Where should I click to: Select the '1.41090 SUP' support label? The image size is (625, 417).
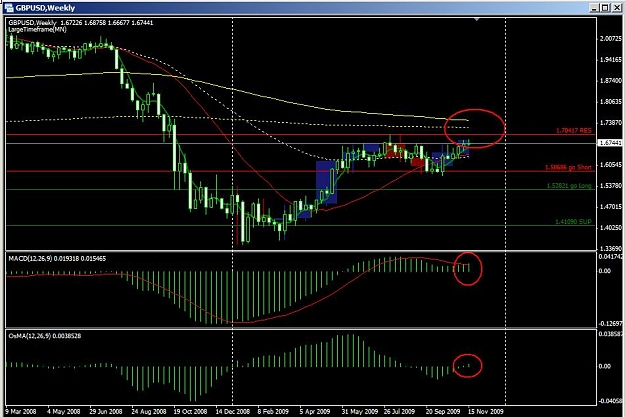573,222
